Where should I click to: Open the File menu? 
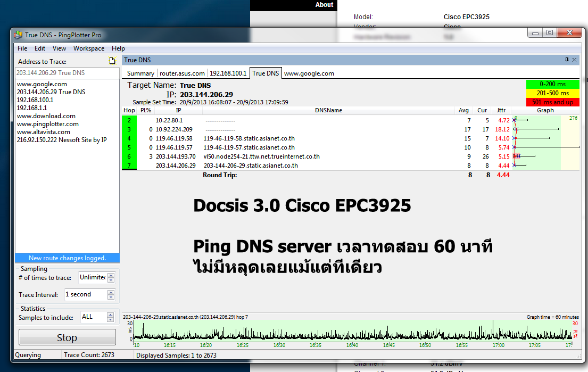coord(22,48)
